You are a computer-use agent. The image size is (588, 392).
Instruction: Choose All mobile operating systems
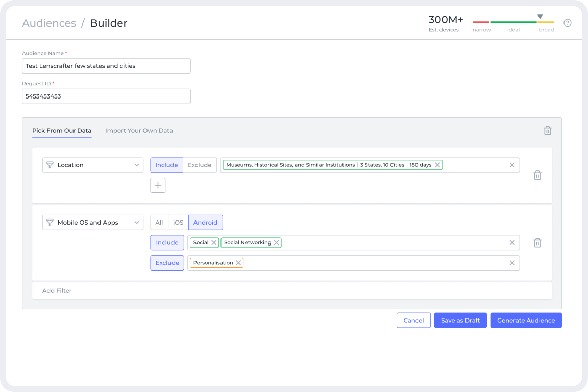[159, 223]
